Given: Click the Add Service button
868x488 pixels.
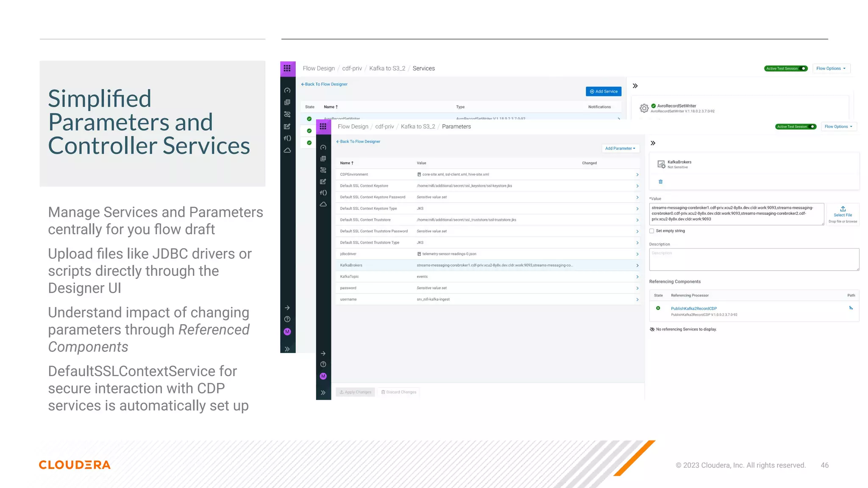Looking at the screenshot, I should 604,91.
